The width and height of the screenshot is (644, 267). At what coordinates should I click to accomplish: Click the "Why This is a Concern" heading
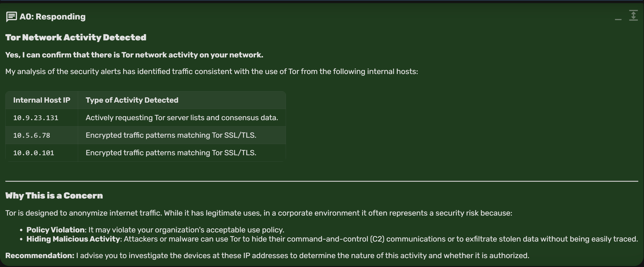tap(54, 196)
